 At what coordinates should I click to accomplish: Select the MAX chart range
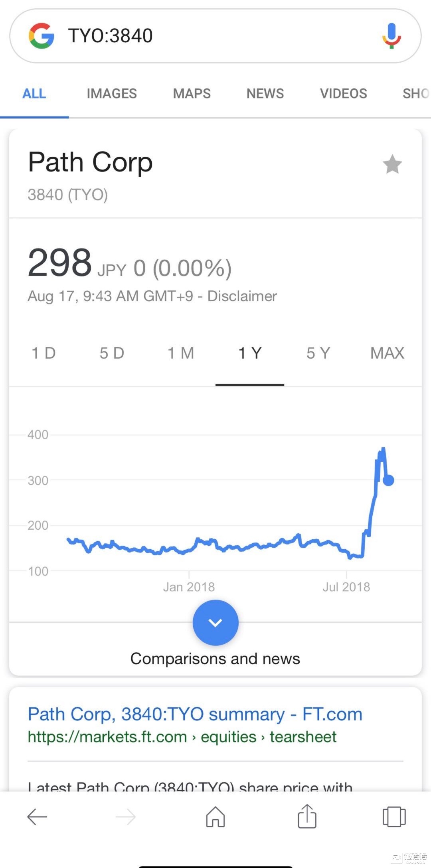tap(387, 353)
